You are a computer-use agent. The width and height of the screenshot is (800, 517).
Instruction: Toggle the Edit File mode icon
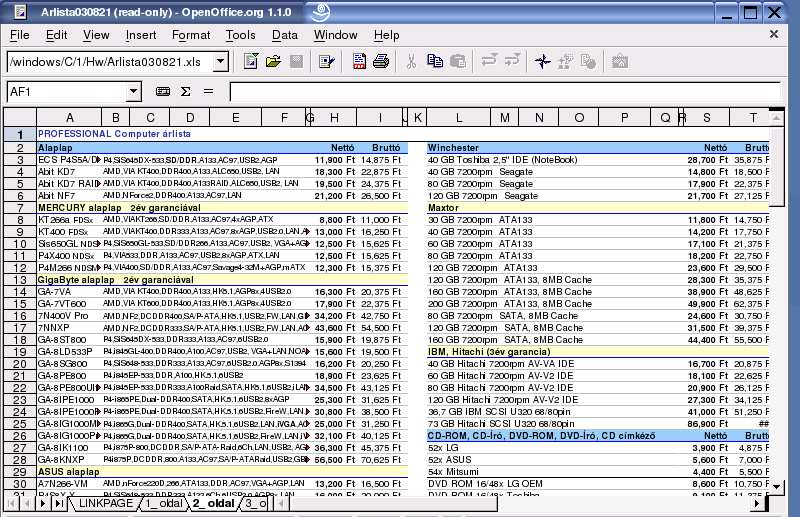tap(326, 62)
